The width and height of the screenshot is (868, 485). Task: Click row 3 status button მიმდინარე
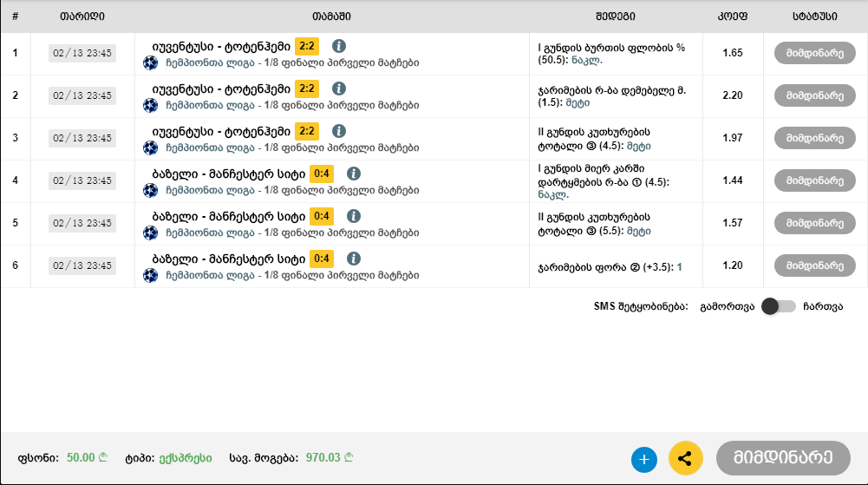pyautogui.click(x=815, y=138)
